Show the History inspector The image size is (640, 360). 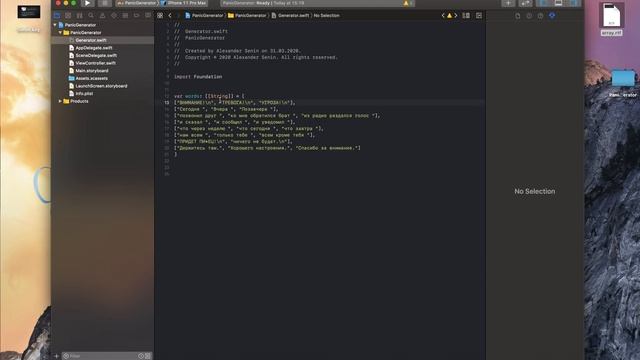(x=529, y=16)
